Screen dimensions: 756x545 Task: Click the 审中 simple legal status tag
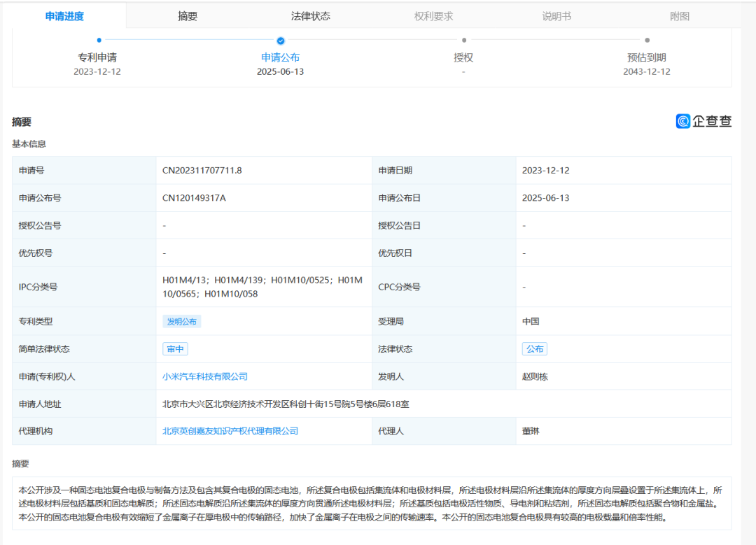tap(175, 349)
